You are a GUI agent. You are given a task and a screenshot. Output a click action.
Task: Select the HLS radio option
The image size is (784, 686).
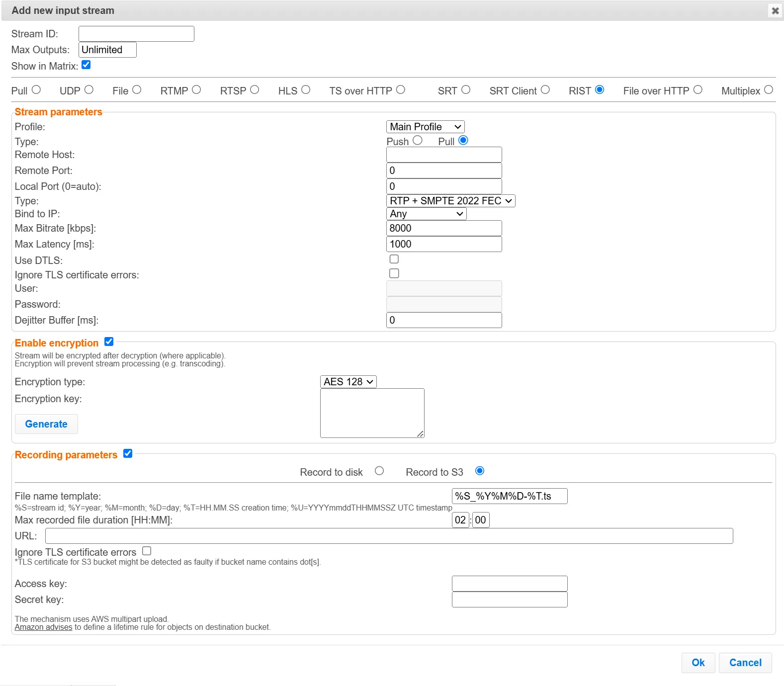(x=306, y=89)
